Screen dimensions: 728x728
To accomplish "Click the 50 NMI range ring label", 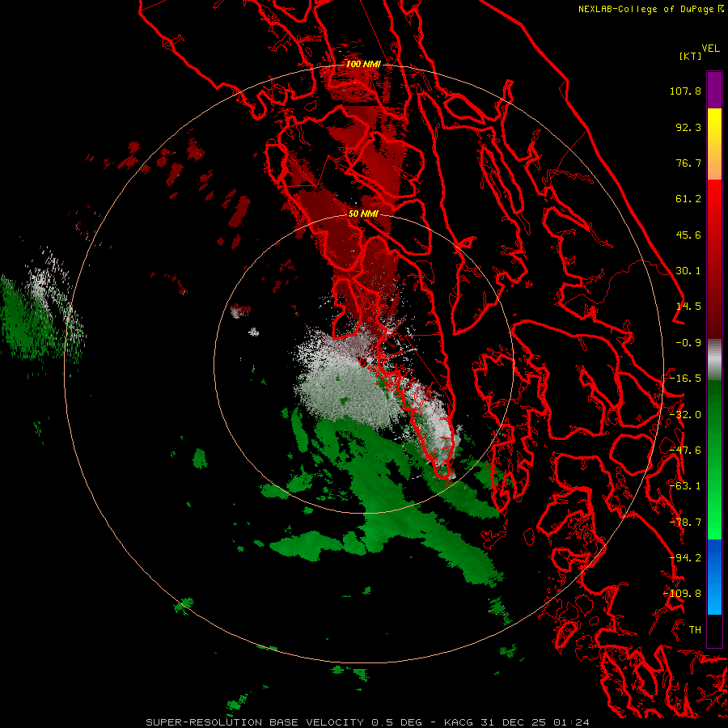I will pyautogui.click(x=363, y=214).
